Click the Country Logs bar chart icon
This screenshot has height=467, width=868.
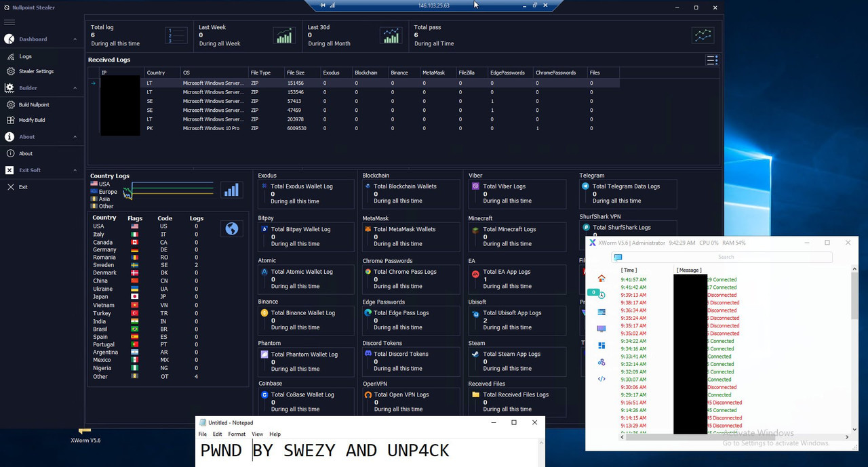(232, 190)
